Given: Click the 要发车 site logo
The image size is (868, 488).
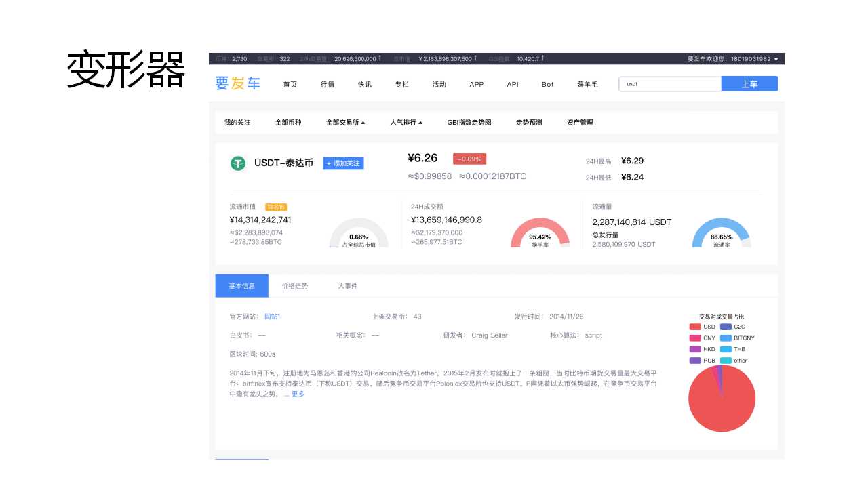Looking at the screenshot, I should 238,83.
